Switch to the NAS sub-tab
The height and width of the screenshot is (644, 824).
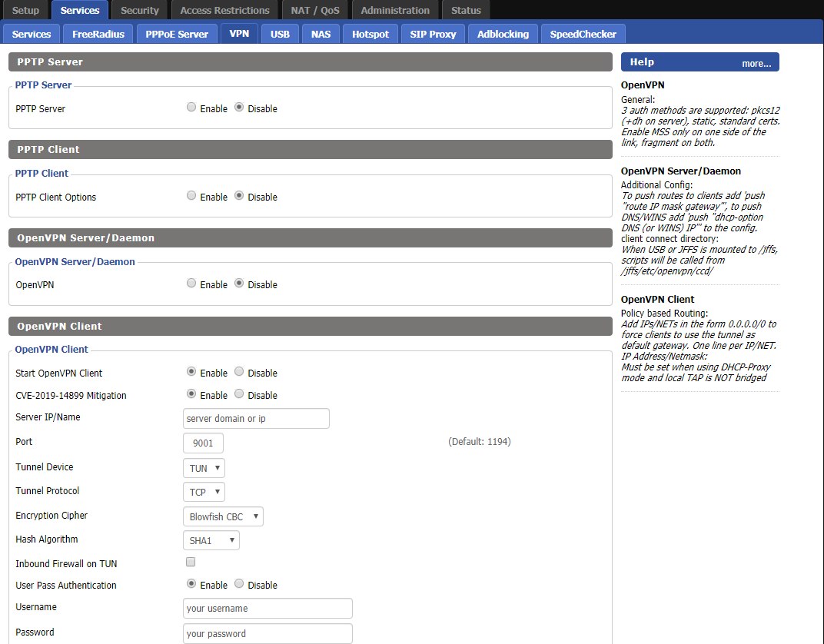coord(321,34)
